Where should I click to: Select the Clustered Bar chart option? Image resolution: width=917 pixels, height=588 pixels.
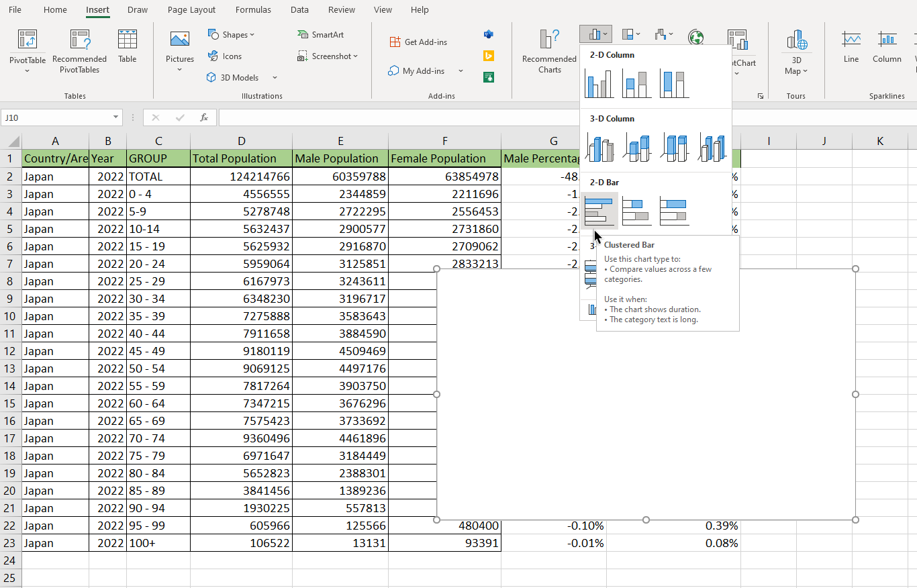pos(599,210)
